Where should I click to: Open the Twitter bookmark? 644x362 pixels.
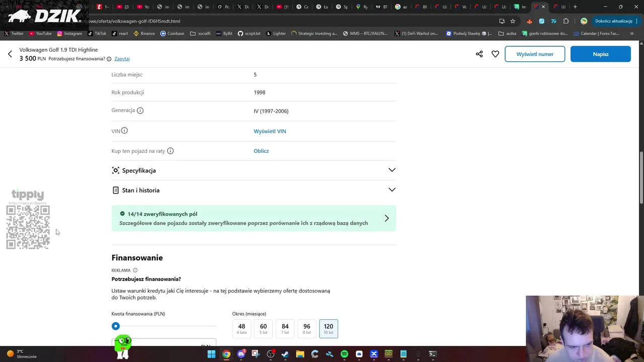coord(14,34)
